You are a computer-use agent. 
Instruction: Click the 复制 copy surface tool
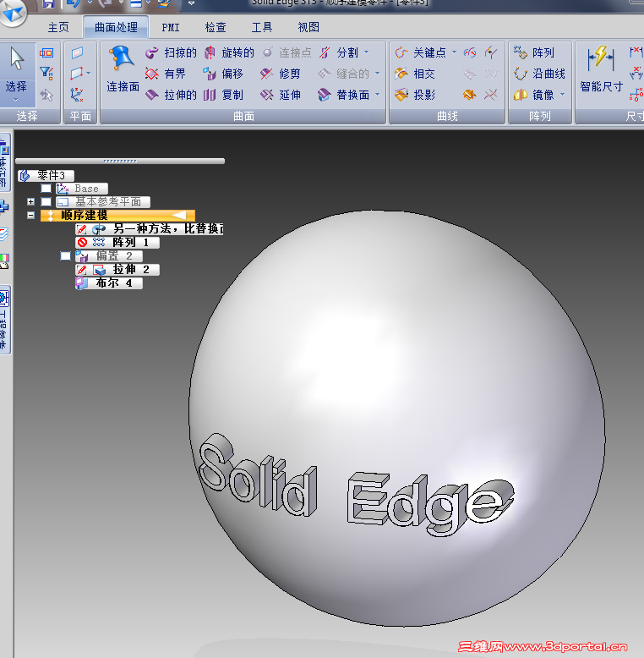point(223,95)
